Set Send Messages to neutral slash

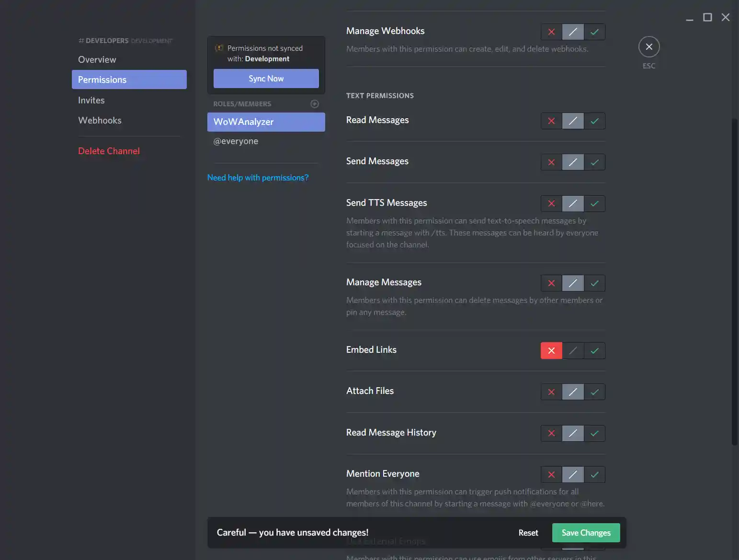pyautogui.click(x=573, y=162)
